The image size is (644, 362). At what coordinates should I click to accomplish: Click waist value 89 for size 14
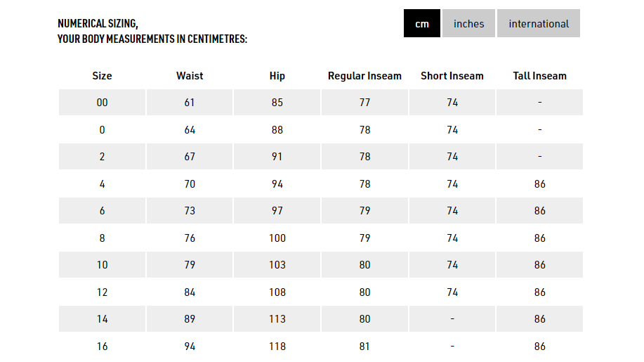(x=190, y=319)
